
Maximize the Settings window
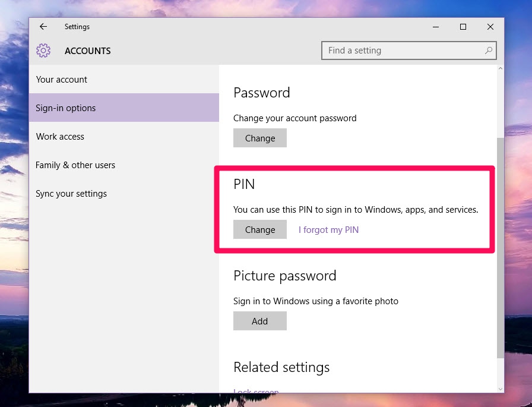pos(463,27)
